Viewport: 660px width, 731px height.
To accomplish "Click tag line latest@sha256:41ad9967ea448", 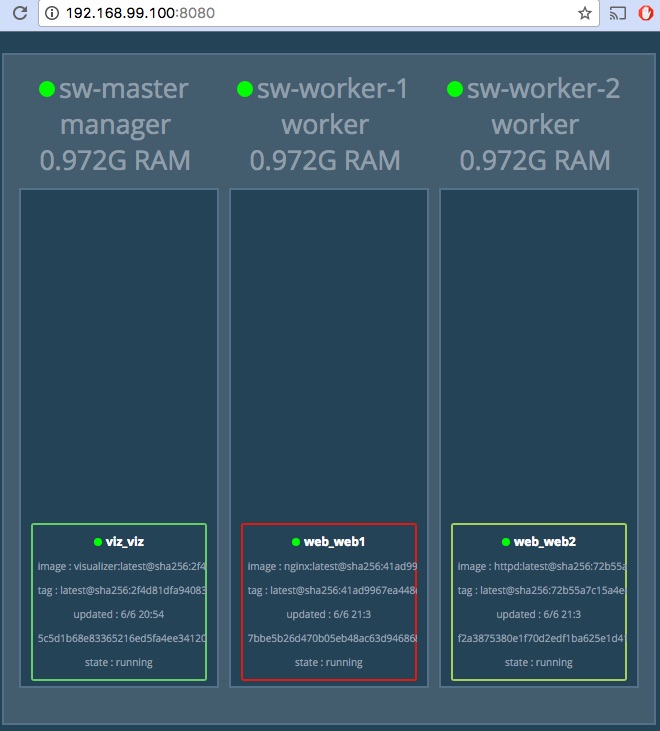I will pos(332,591).
